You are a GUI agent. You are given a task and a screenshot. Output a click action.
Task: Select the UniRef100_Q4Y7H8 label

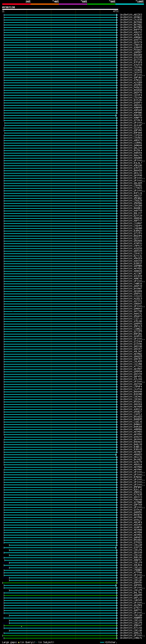pyautogui.click(x=131, y=311)
